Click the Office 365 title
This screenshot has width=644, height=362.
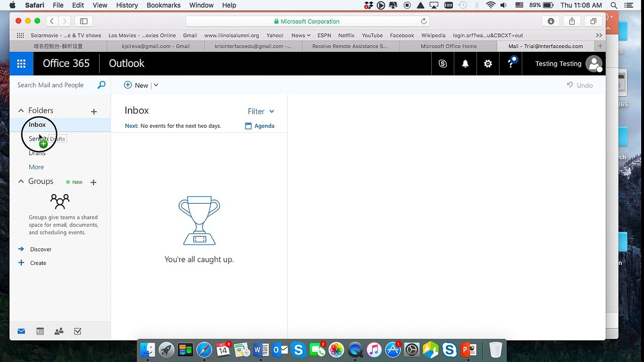66,63
